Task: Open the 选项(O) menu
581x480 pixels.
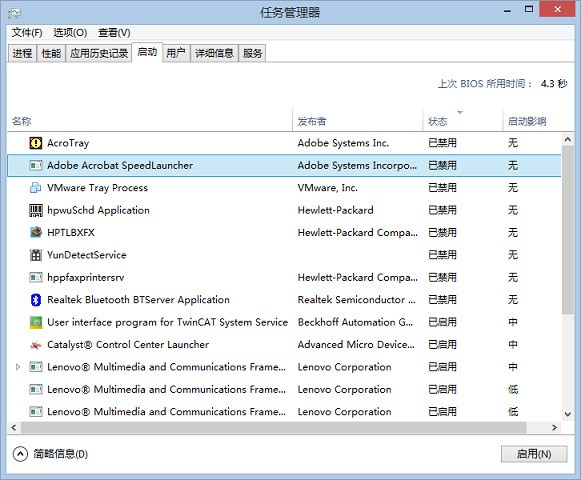Action: (70, 33)
